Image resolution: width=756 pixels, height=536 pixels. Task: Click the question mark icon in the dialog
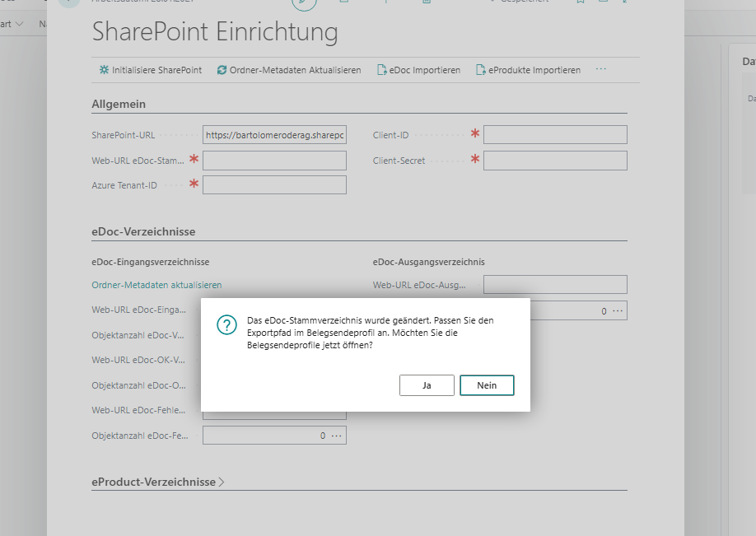[x=226, y=325]
